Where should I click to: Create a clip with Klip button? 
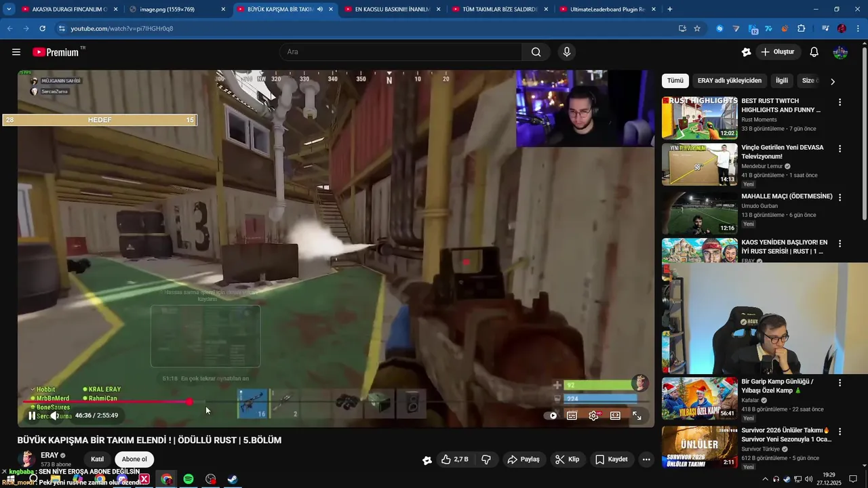[567, 460]
